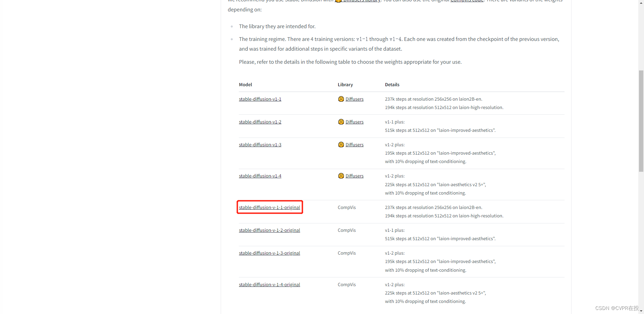Click CompVis in the v-1-1-original row
This screenshot has height=314, width=644.
[x=347, y=207]
